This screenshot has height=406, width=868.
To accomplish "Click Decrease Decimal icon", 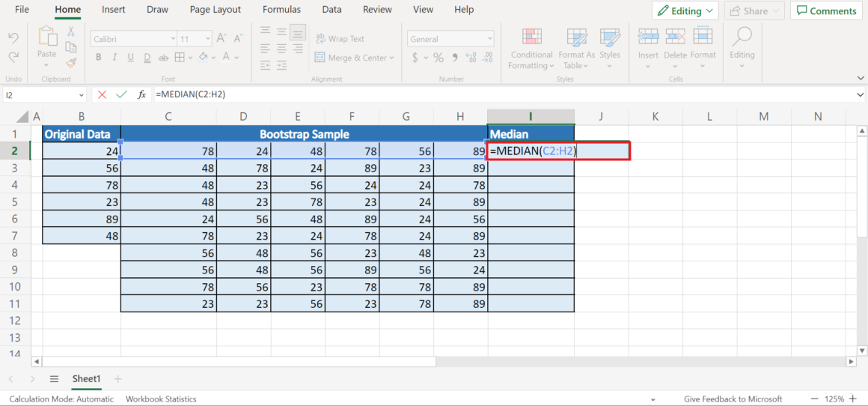I will click(x=488, y=58).
